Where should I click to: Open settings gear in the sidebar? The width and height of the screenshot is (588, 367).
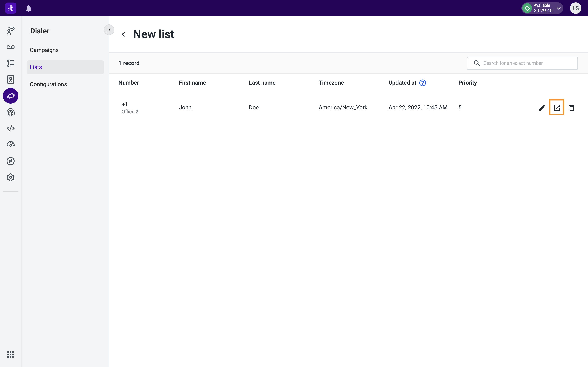(10, 177)
